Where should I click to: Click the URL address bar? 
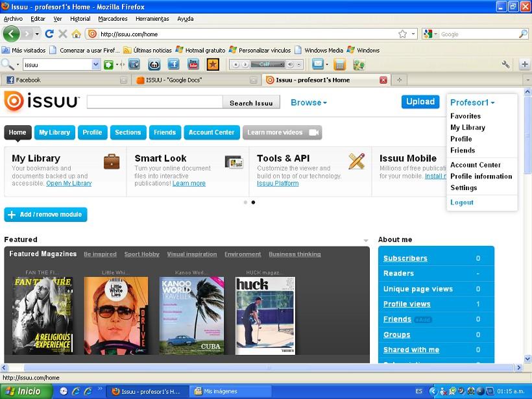(248, 34)
